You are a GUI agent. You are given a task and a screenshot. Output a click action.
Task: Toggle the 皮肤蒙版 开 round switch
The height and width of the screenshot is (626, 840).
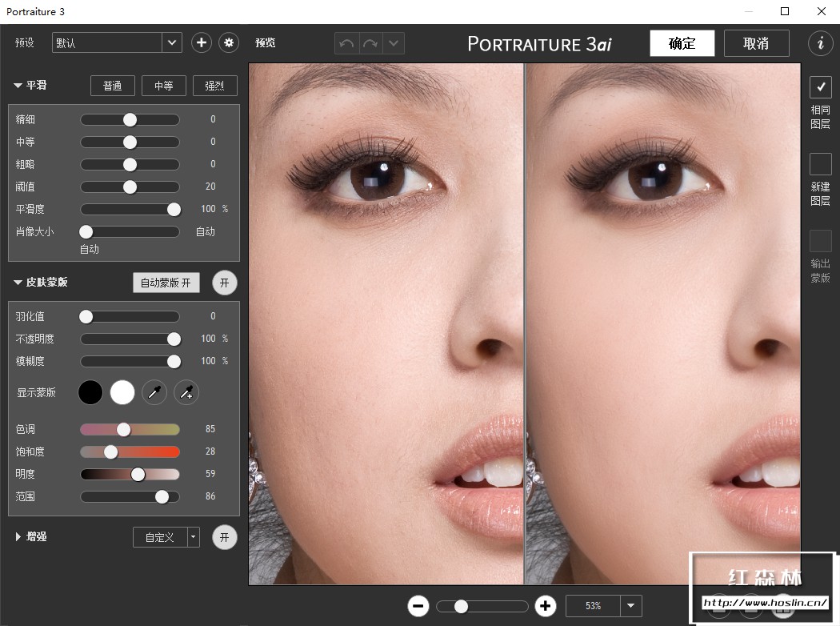tap(225, 283)
